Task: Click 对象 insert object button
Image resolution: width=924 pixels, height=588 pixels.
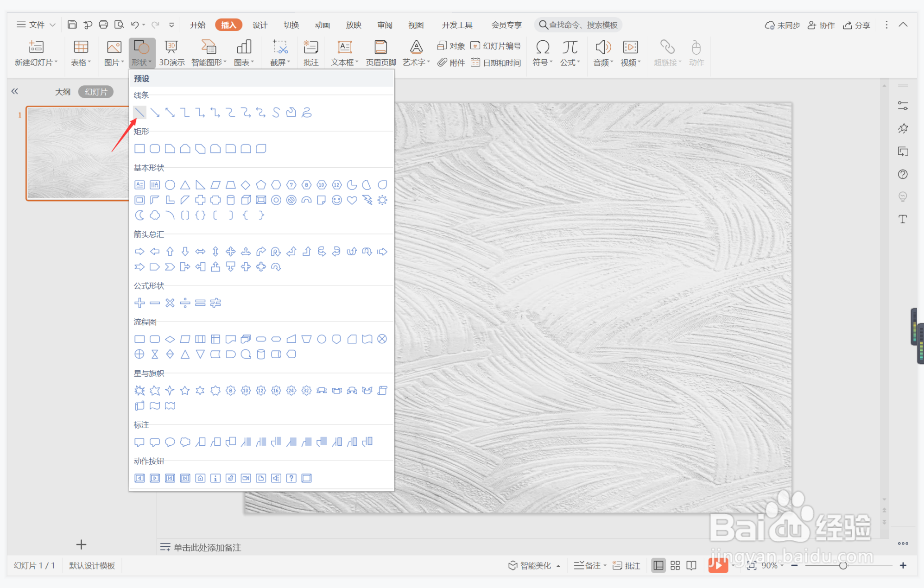Action: [451, 45]
